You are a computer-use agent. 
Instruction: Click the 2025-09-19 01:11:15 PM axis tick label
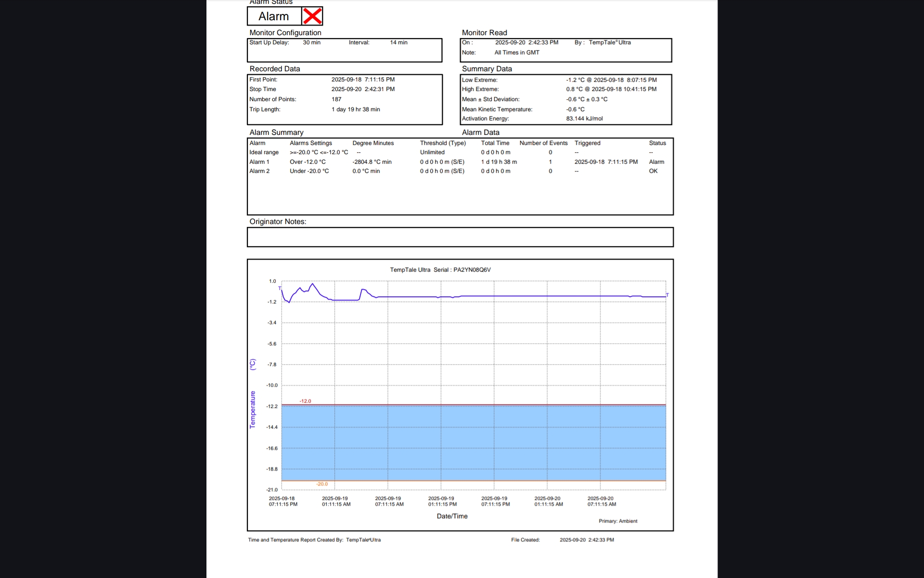click(x=442, y=501)
